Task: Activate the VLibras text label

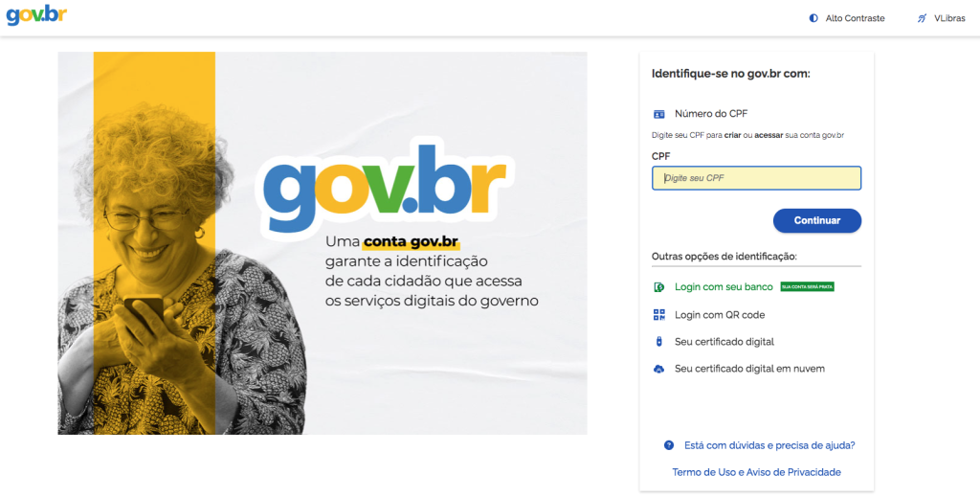Action: point(949,19)
